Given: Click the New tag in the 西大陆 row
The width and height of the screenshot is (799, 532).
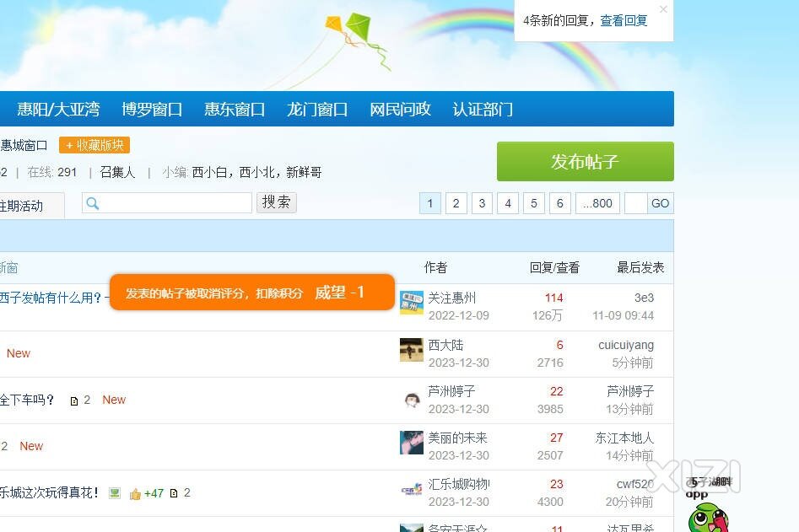Looking at the screenshot, I should [19, 353].
